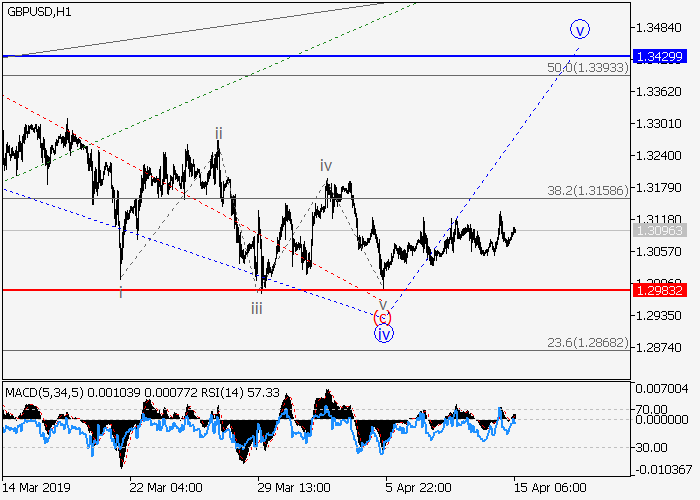Click the GBPUSD,H1 chart title

pyautogui.click(x=36, y=10)
